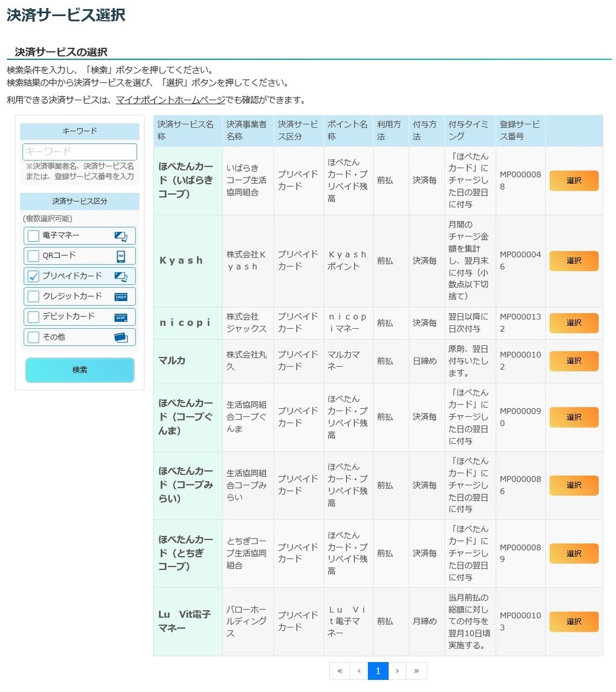Select ほぺたんカード（とちぎコープ） via 選択
The image size is (616, 692).
tap(574, 554)
